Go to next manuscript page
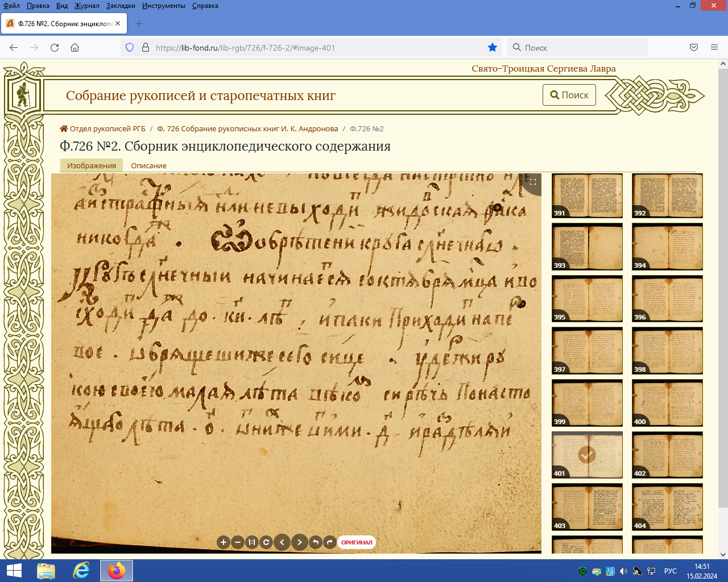The image size is (728, 582). tap(300, 542)
